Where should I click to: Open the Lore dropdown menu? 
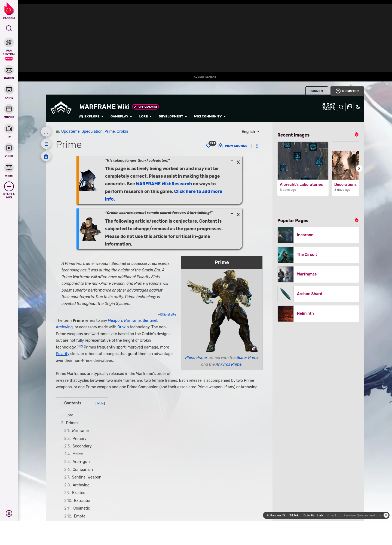click(x=145, y=116)
